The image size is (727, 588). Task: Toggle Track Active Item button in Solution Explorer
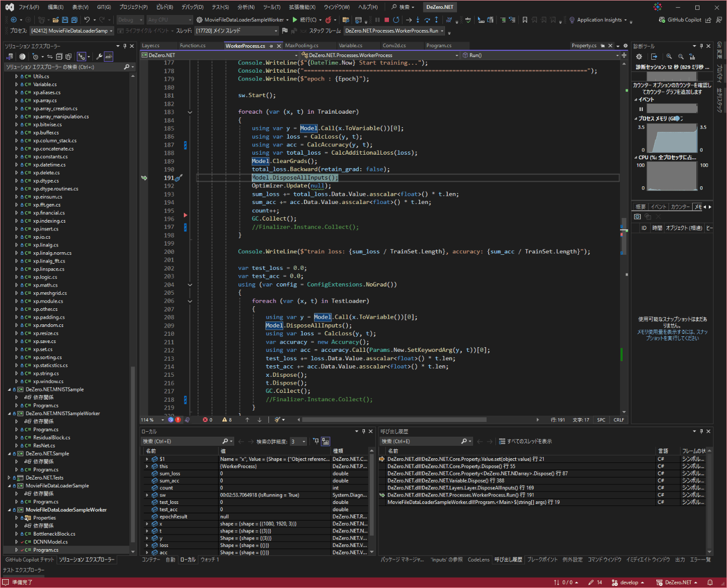(82, 57)
